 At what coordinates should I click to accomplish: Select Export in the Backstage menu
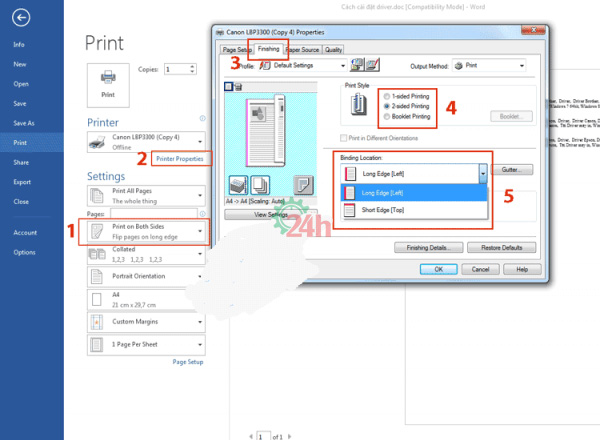pyautogui.click(x=22, y=182)
